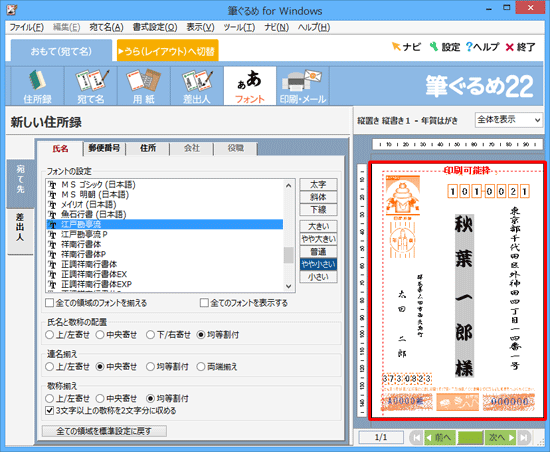Viewport: 550px width, 452px height.
Task: Switch to the 郵便番号 tab
Action: click(x=104, y=148)
